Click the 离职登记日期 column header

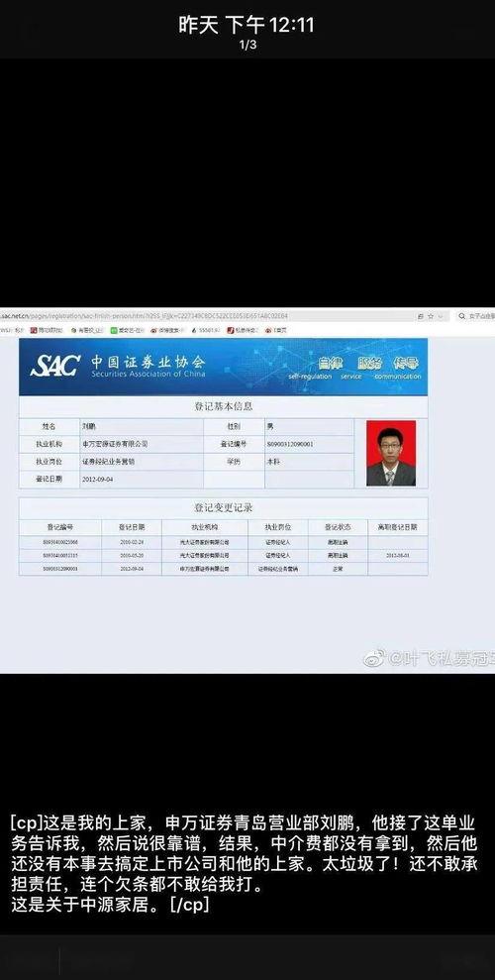[398, 527]
